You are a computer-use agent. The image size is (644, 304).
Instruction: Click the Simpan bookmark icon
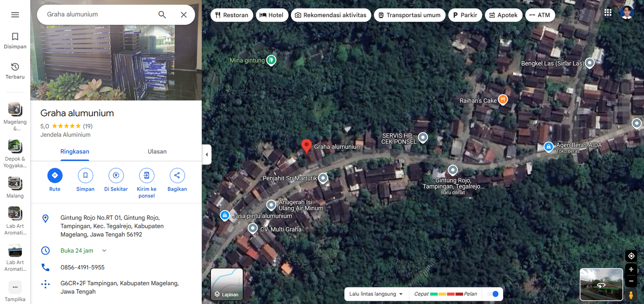(x=85, y=175)
